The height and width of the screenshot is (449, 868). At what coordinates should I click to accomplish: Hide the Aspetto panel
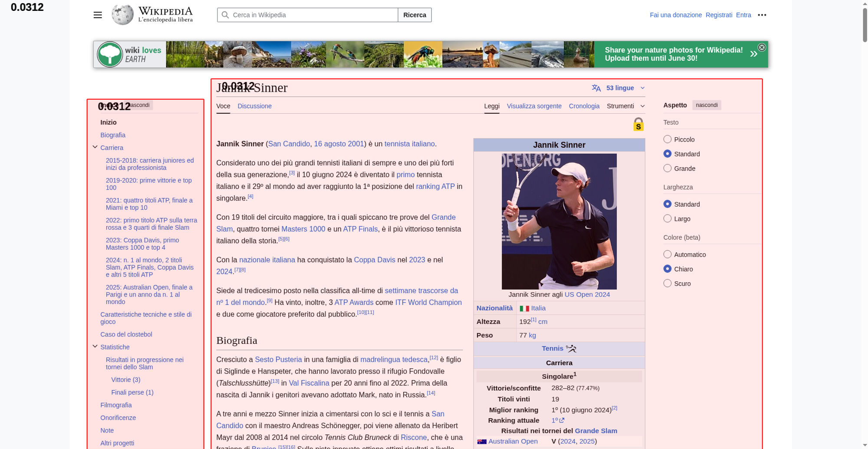707,105
